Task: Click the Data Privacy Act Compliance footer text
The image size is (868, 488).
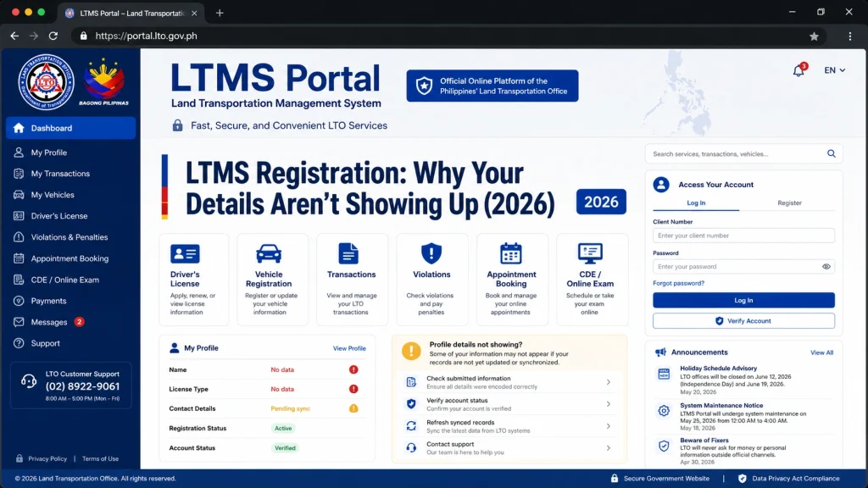Action: pyautogui.click(x=795, y=479)
